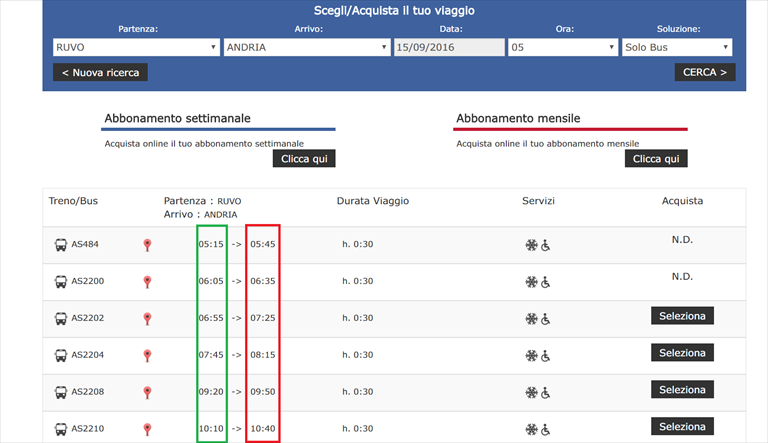Click the CERCA search button
The width and height of the screenshot is (768, 443).
coord(705,72)
